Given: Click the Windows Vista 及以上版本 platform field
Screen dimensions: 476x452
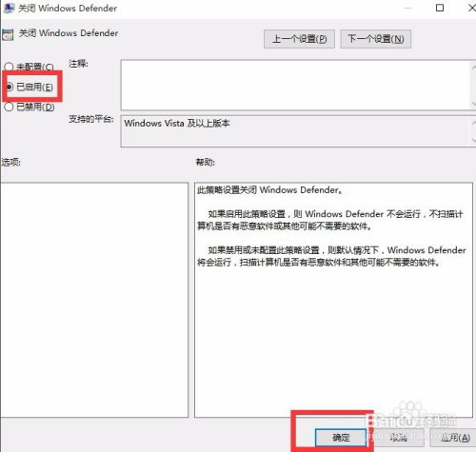Looking at the screenshot, I should (x=295, y=131).
